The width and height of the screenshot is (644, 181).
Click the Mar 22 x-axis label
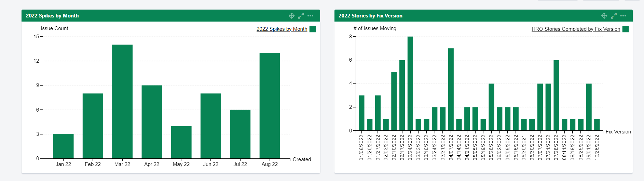122,164
